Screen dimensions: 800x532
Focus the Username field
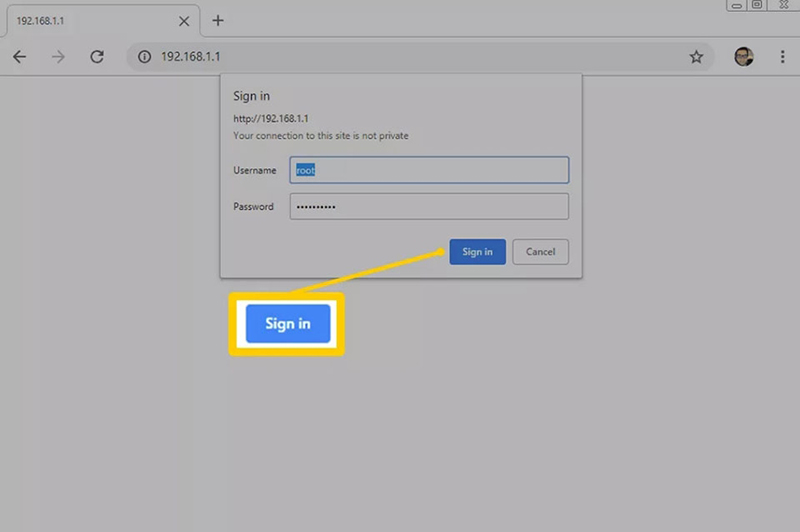click(429, 170)
